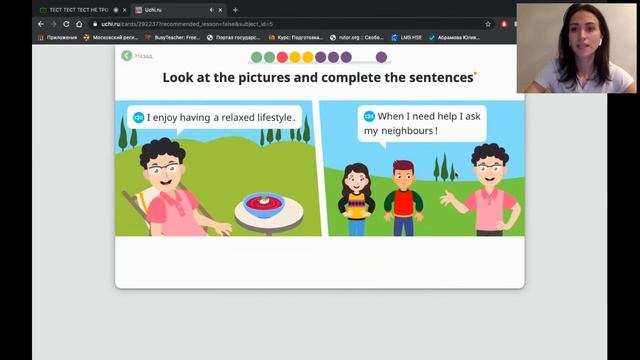Click text 'When I need help I ask my neighbours!'

coord(422,123)
